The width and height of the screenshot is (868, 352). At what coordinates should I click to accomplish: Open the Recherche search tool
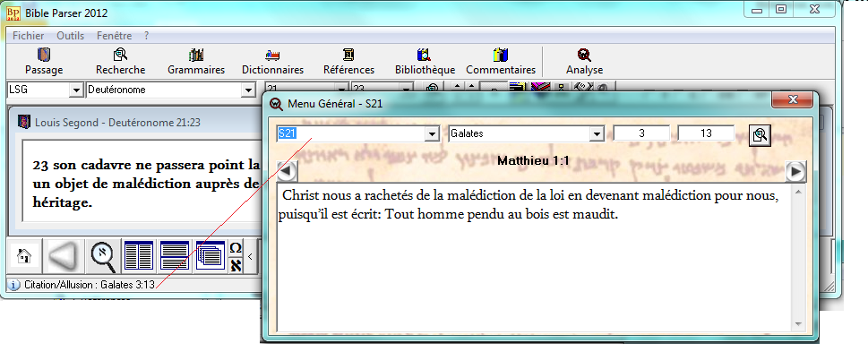point(120,62)
